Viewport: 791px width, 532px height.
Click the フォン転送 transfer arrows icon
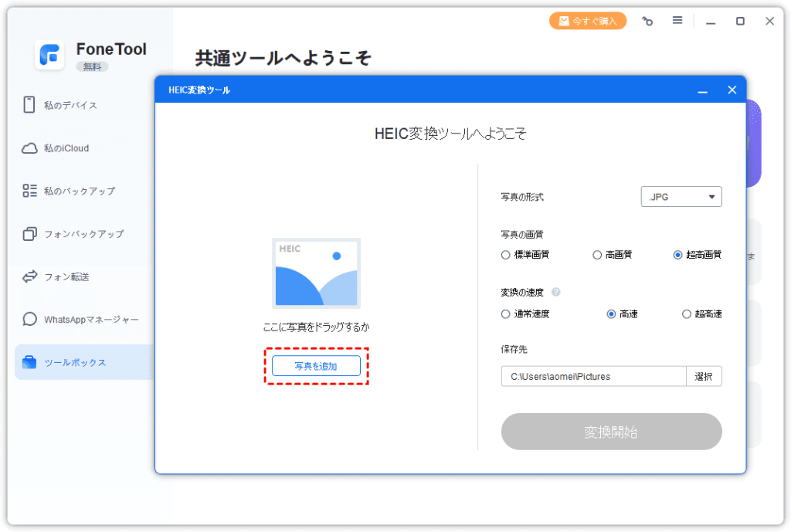coord(29,276)
